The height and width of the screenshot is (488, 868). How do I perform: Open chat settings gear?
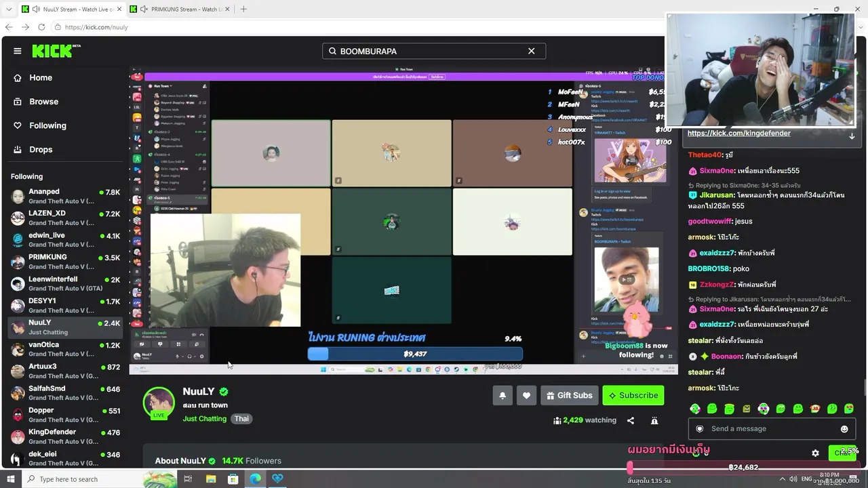[x=815, y=453]
